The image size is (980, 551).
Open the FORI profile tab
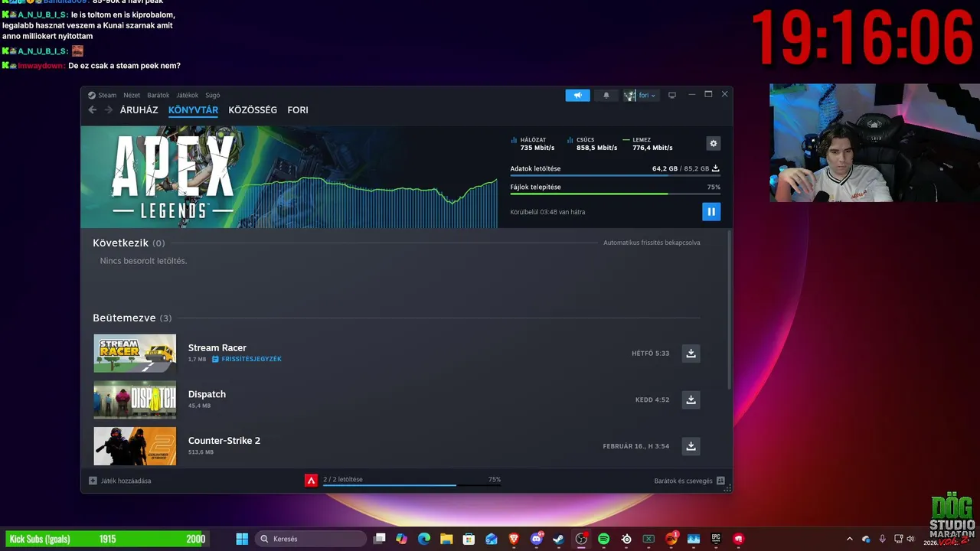click(x=298, y=110)
